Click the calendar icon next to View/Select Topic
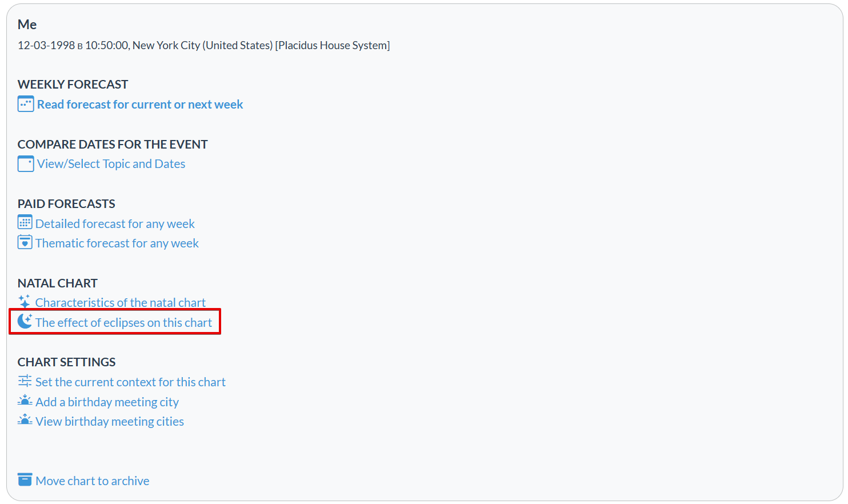The width and height of the screenshot is (848, 504). point(26,164)
